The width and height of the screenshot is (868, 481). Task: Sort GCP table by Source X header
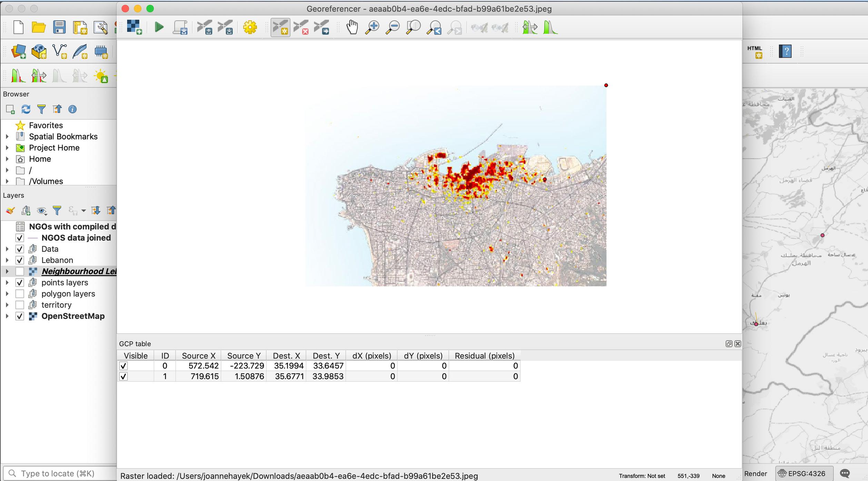tap(198, 356)
